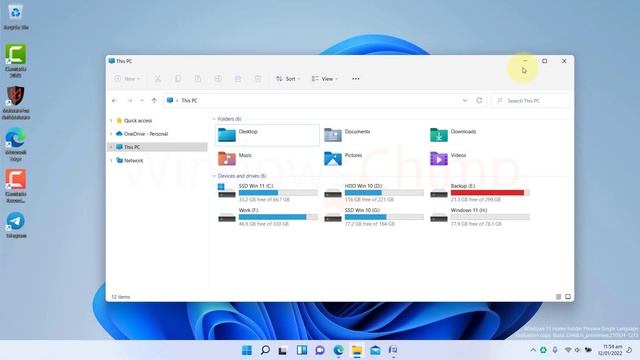The image size is (640, 360).
Task: Click the Work (F:) drive usage bar
Action: [x=278, y=217]
